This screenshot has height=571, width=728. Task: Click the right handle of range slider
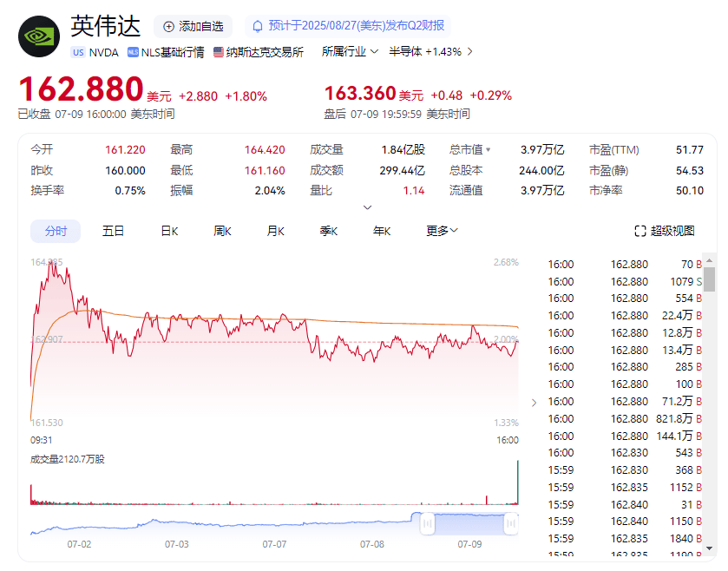click(511, 523)
